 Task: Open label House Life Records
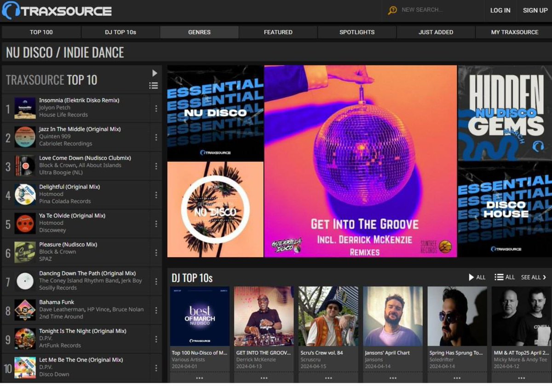coord(63,115)
